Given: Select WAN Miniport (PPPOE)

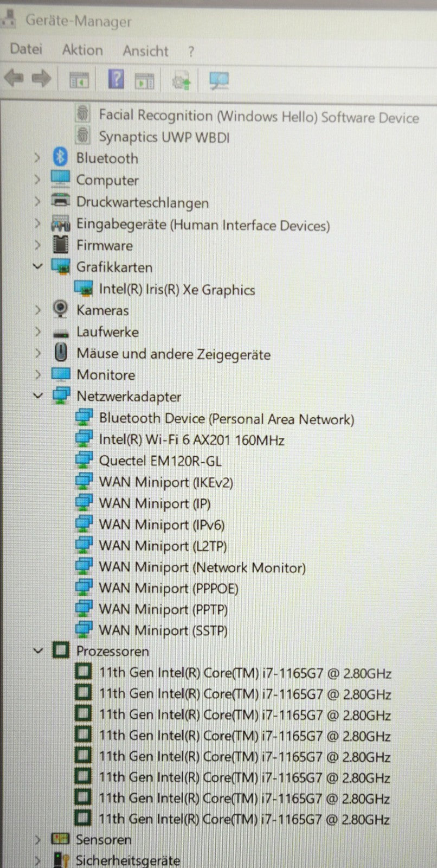Looking at the screenshot, I should [x=169, y=588].
